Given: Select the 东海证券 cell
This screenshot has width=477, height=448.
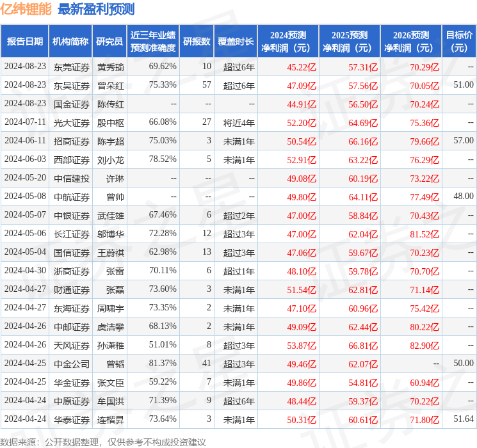Looking at the screenshot, I should [x=72, y=308].
